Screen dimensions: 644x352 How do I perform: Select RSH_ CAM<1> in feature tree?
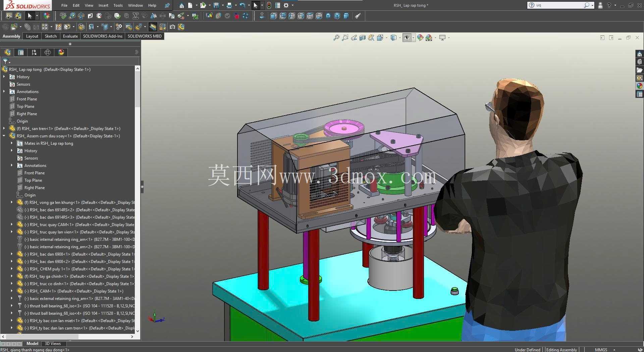[74, 291]
